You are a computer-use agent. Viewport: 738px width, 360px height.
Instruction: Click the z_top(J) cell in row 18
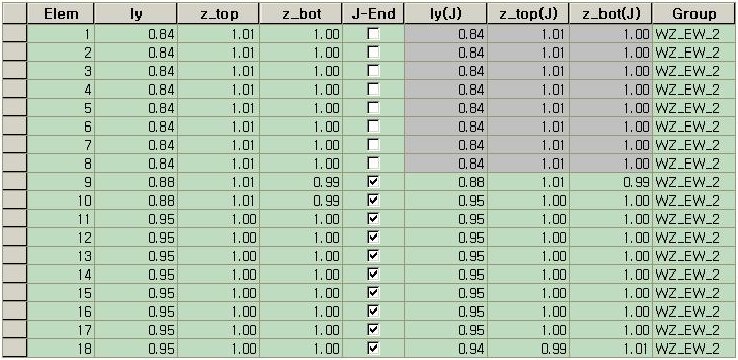click(x=528, y=348)
